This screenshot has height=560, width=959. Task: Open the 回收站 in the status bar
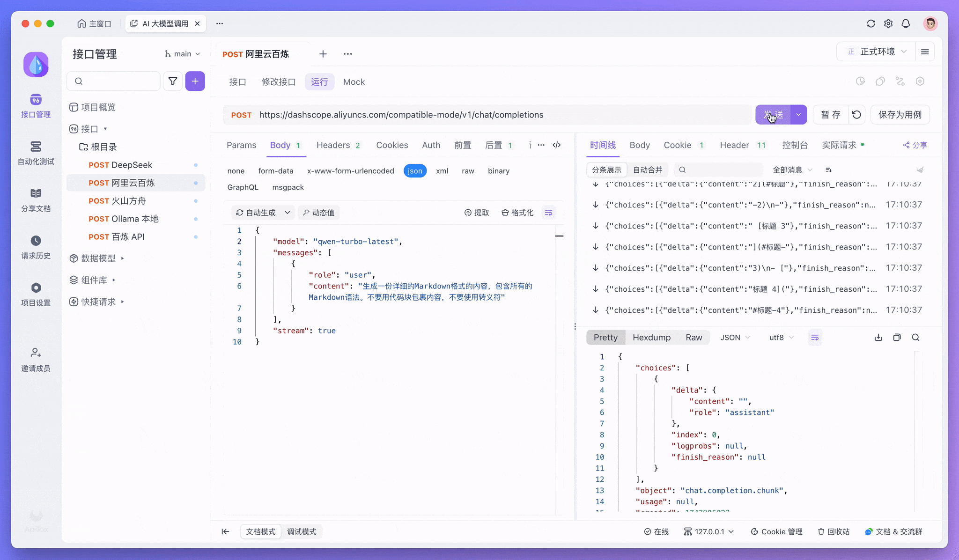pyautogui.click(x=834, y=531)
